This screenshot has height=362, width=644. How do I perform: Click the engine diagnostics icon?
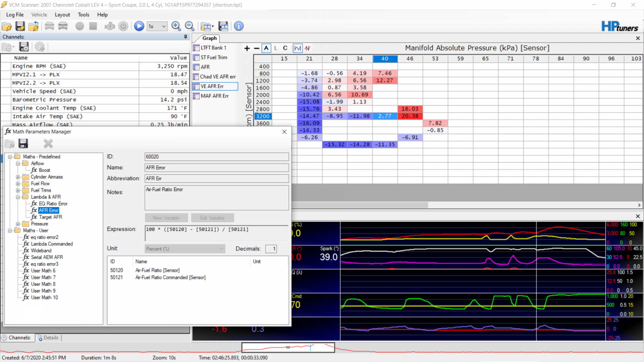(109, 26)
